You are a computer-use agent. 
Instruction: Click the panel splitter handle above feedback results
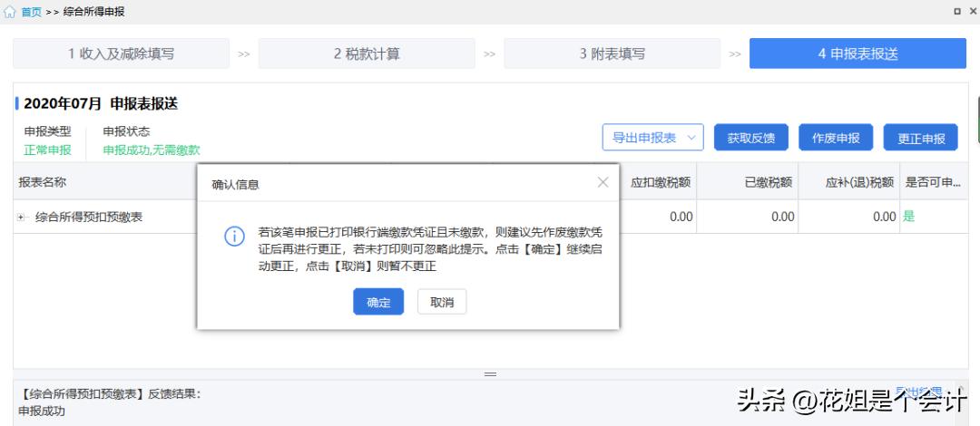490,373
